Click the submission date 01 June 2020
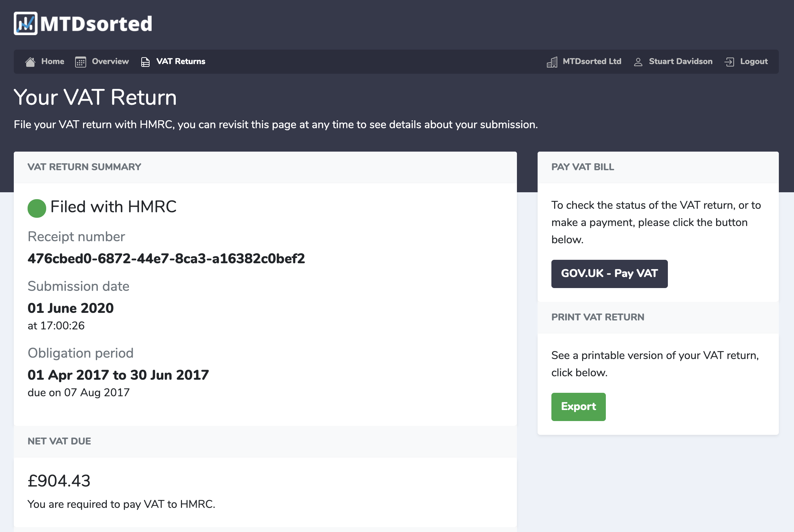Image resolution: width=794 pixels, height=532 pixels. (x=71, y=308)
